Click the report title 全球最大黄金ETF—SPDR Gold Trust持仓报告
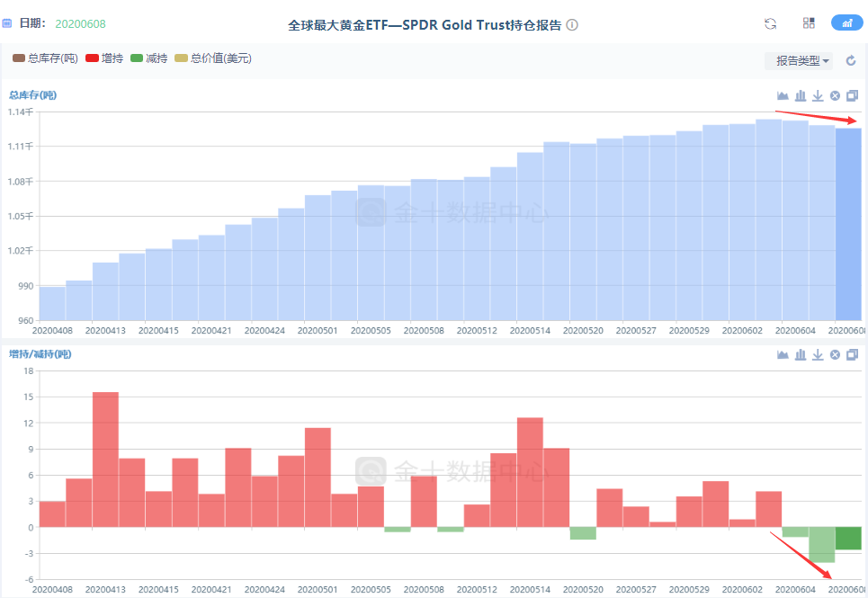The image size is (868, 598). tap(425, 25)
